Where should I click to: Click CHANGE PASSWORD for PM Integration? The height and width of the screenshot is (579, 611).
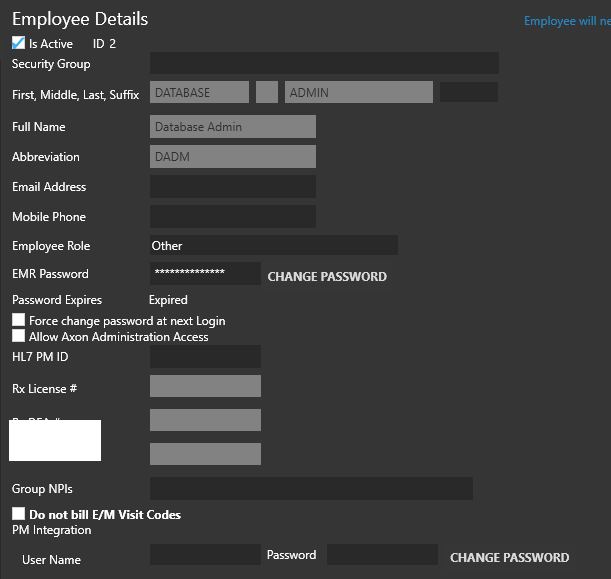[x=509, y=557]
